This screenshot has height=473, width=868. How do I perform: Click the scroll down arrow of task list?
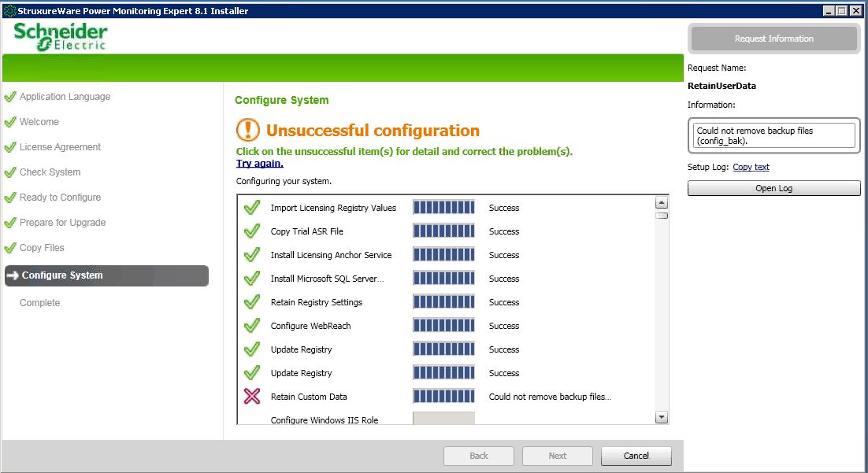[x=662, y=417]
